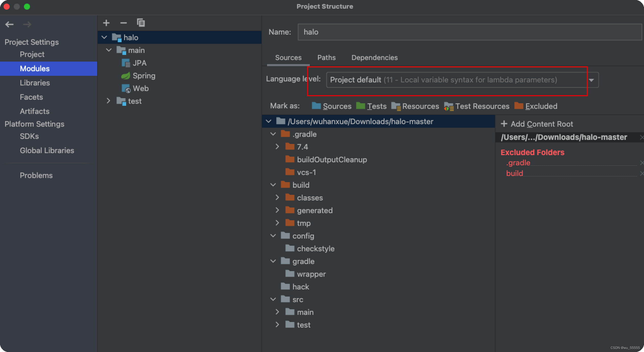This screenshot has width=644, height=352.
Task: Click the Name input field
Action: point(470,32)
